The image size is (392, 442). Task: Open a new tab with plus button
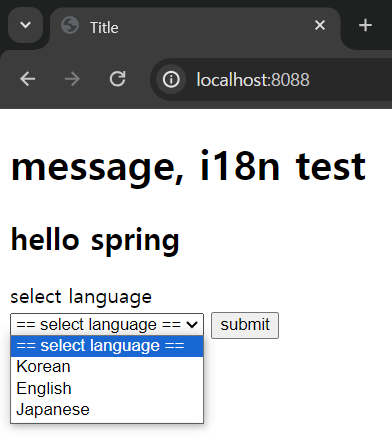pos(365,25)
